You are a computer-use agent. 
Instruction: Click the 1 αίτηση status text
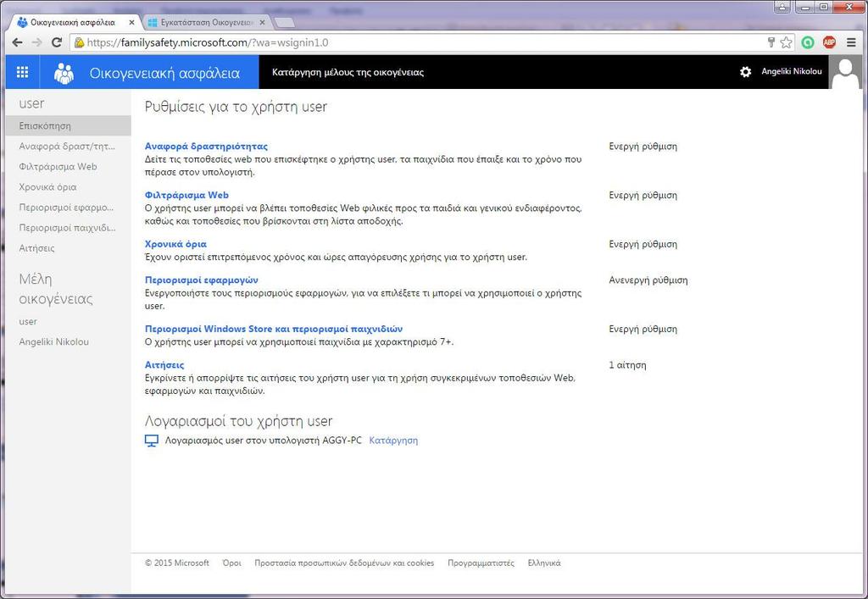627,364
